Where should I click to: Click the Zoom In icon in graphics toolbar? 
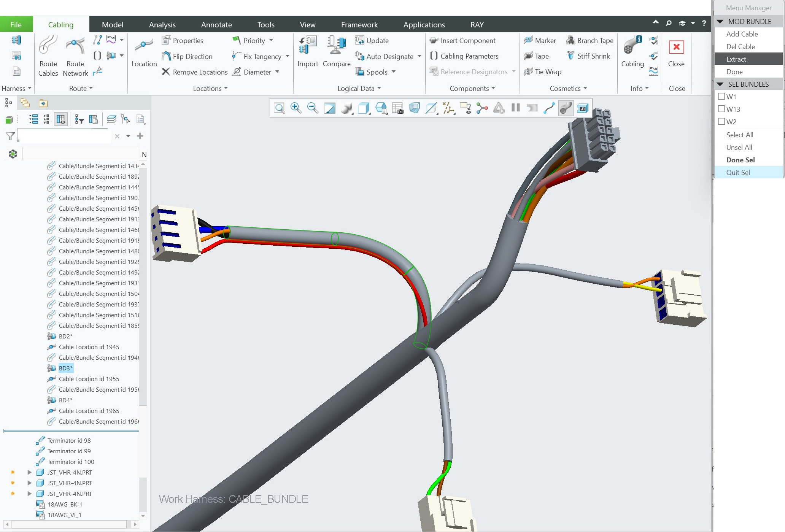tap(296, 108)
